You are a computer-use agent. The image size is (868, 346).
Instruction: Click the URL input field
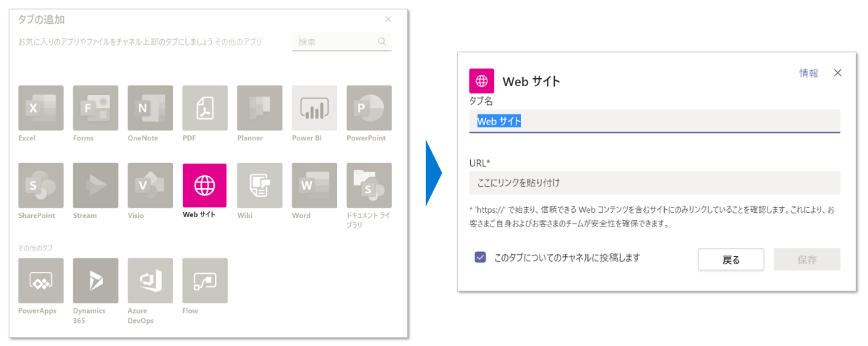[655, 182]
